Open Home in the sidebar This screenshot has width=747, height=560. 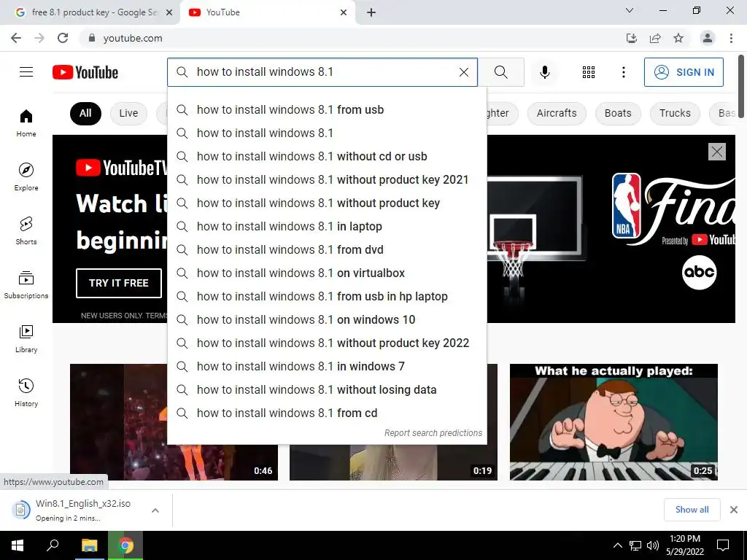tap(26, 122)
